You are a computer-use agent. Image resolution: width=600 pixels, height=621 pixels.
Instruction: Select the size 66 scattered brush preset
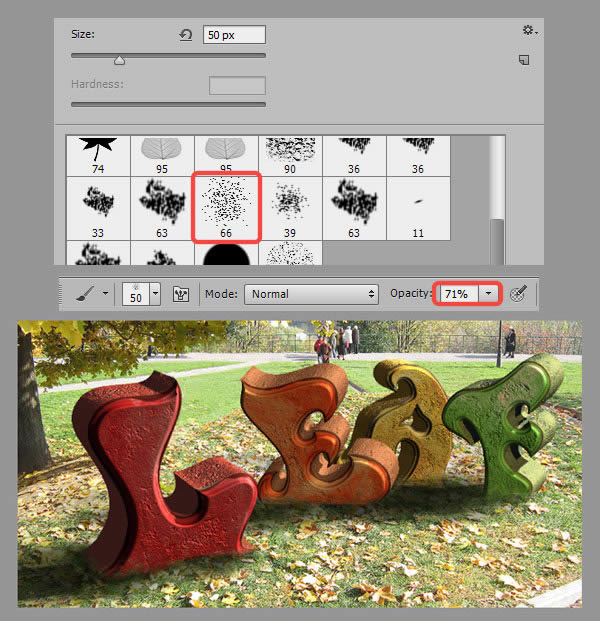(225, 205)
